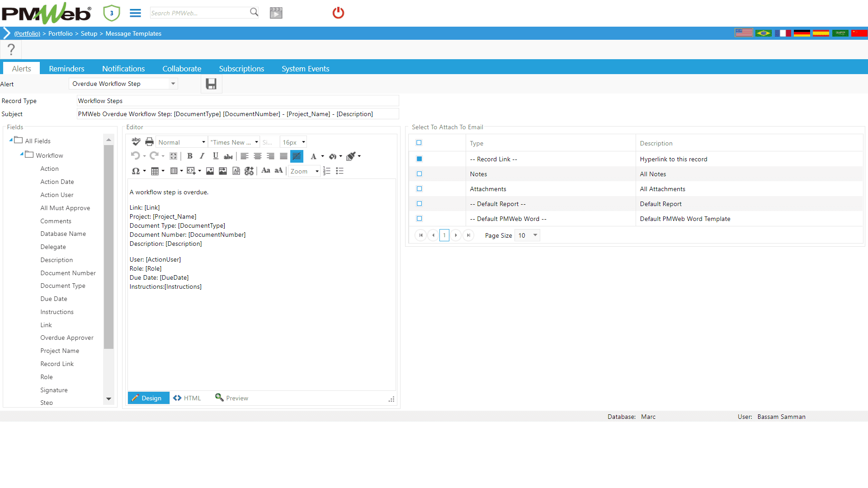
Task: Insert symbol with Omega icon
Action: (x=136, y=171)
